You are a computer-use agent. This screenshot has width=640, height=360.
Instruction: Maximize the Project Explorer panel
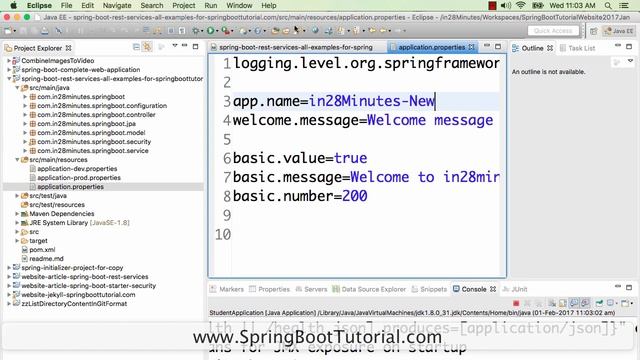click(196, 47)
